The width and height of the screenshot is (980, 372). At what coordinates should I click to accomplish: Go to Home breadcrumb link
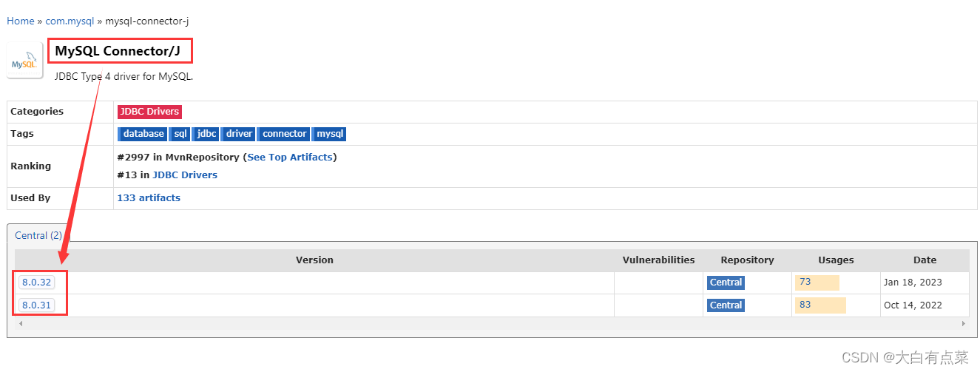click(21, 21)
